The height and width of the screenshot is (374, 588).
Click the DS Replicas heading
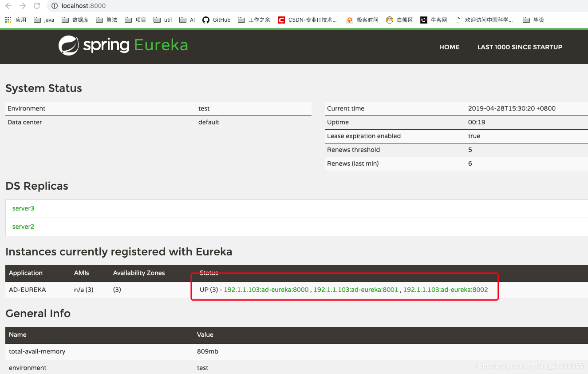coord(37,186)
